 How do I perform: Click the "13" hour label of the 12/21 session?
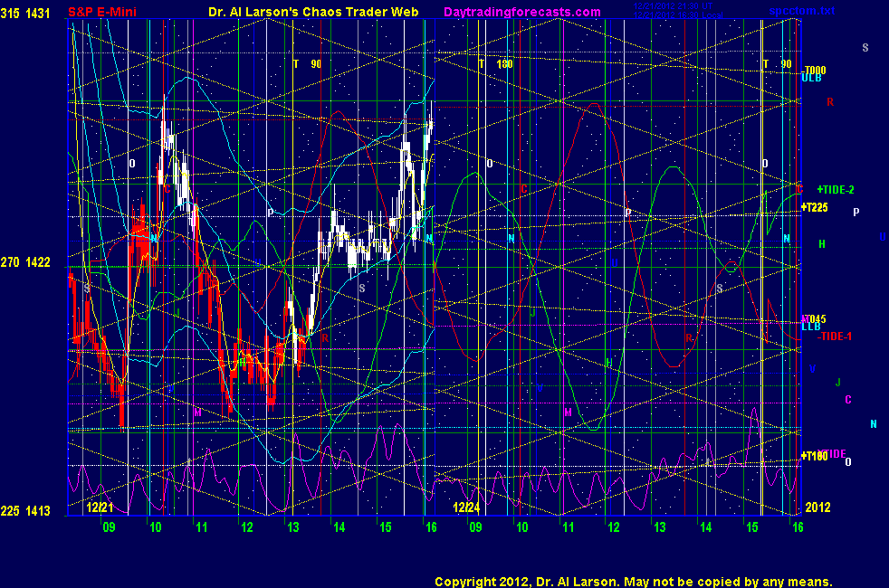point(293,527)
